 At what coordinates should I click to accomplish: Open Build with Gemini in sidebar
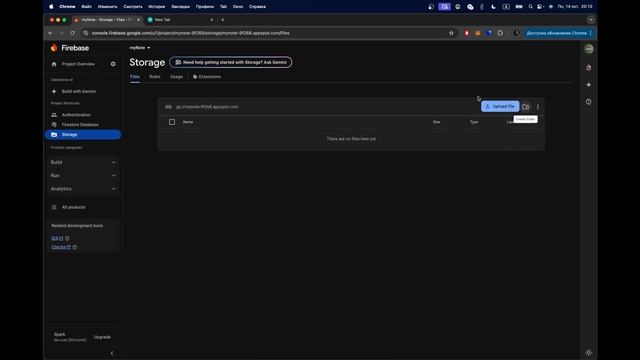click(79, 91)
